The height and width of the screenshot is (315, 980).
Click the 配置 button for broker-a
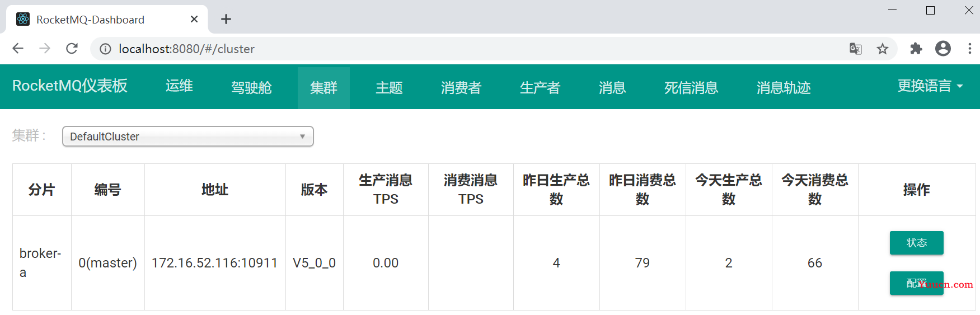coord(917,283)
